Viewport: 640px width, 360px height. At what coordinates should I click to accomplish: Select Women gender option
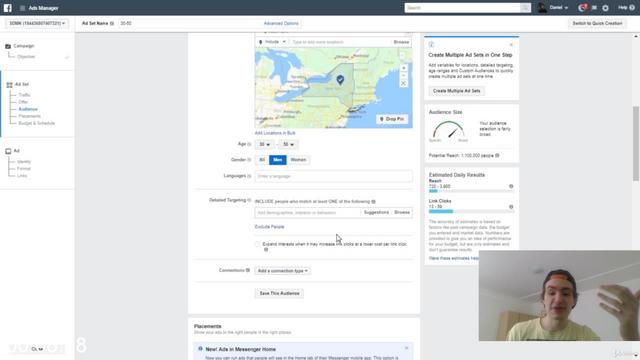[x=298, y=160]
